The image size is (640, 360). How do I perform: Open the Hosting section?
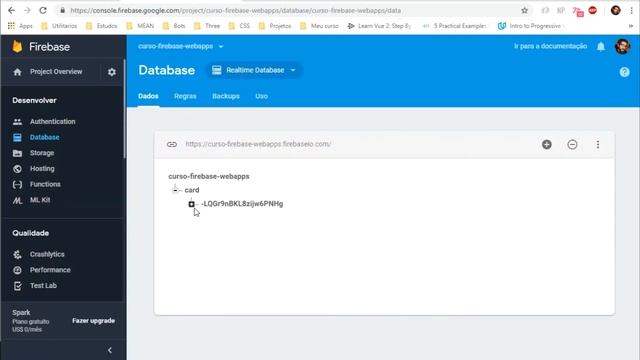tap(42, 169)
